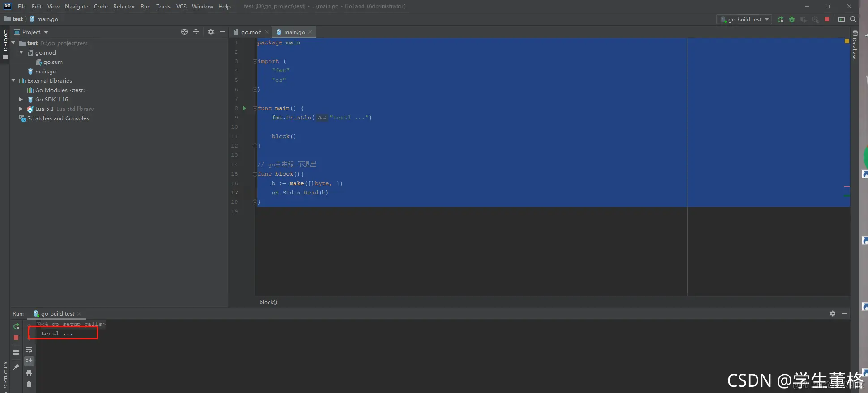868x393 pixels.
Task: Hide the Project panel with minus icon
Action: point(222,32)
